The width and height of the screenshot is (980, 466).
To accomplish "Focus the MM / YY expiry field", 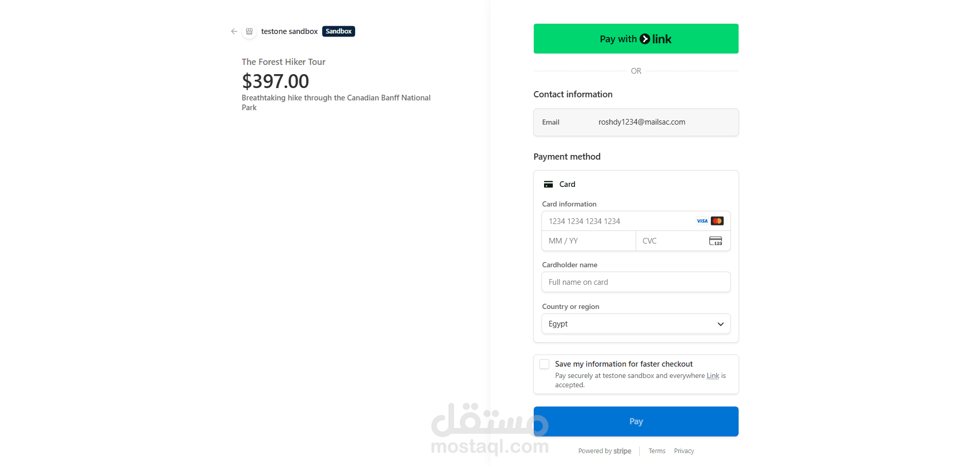I will (x=589, y=241).
